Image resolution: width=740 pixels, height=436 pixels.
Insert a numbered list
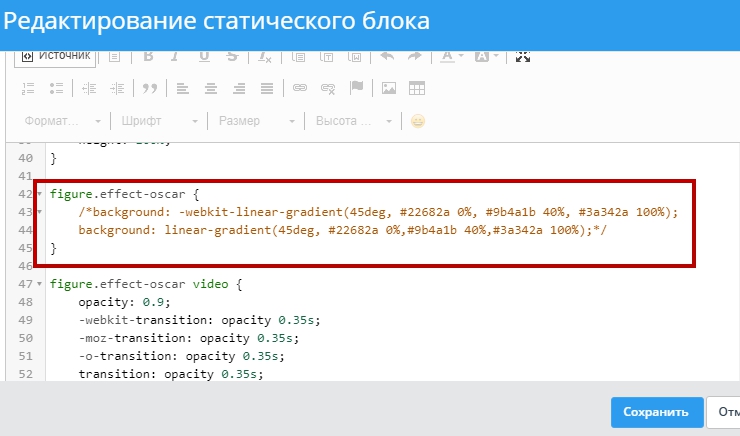pos(29,88)
